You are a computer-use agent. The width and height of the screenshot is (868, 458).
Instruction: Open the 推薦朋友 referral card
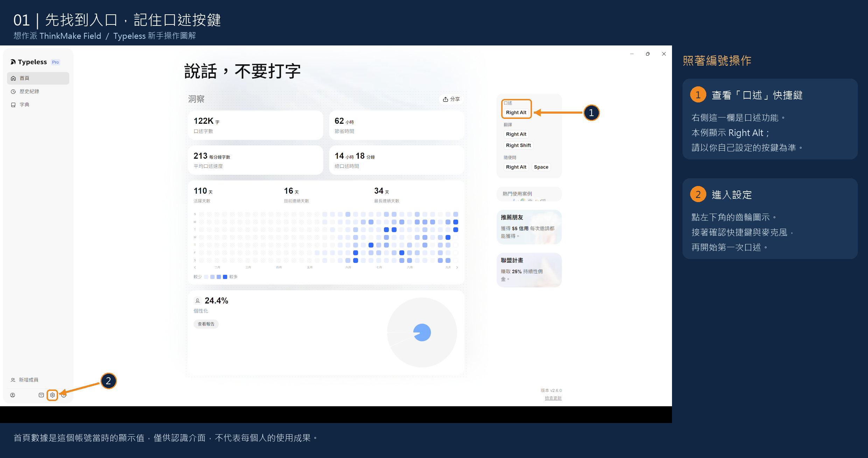pos(529,227)
